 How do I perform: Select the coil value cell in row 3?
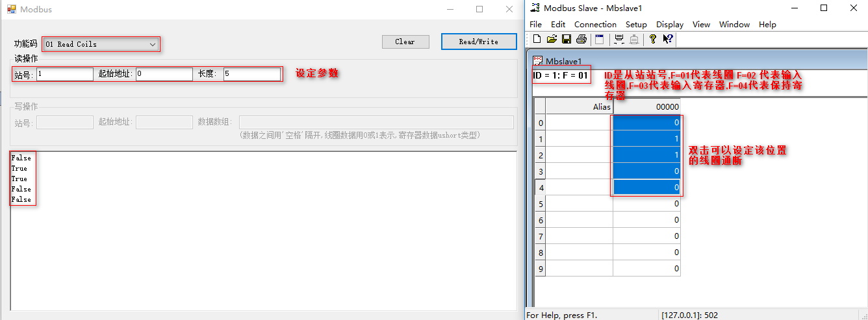(x=647, y=171)
